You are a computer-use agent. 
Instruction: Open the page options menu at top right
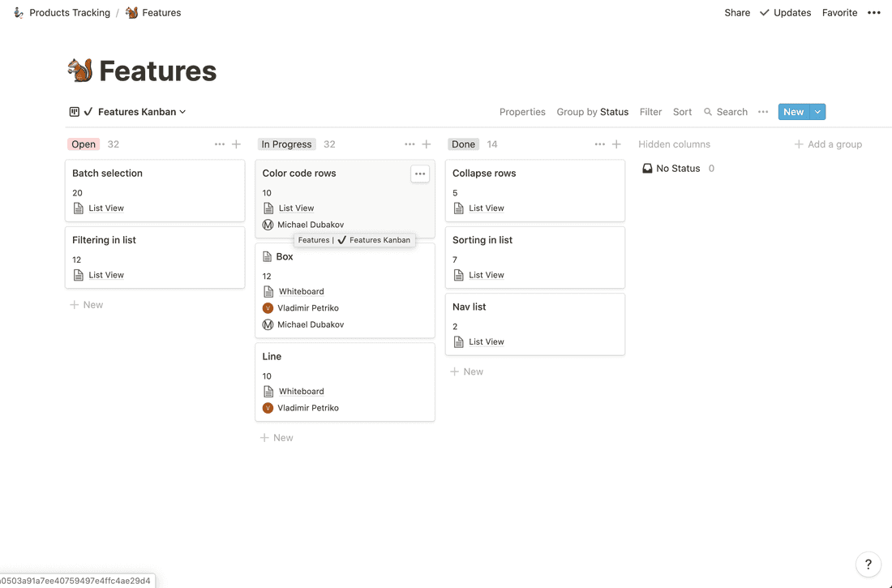[x=874, y=12]
